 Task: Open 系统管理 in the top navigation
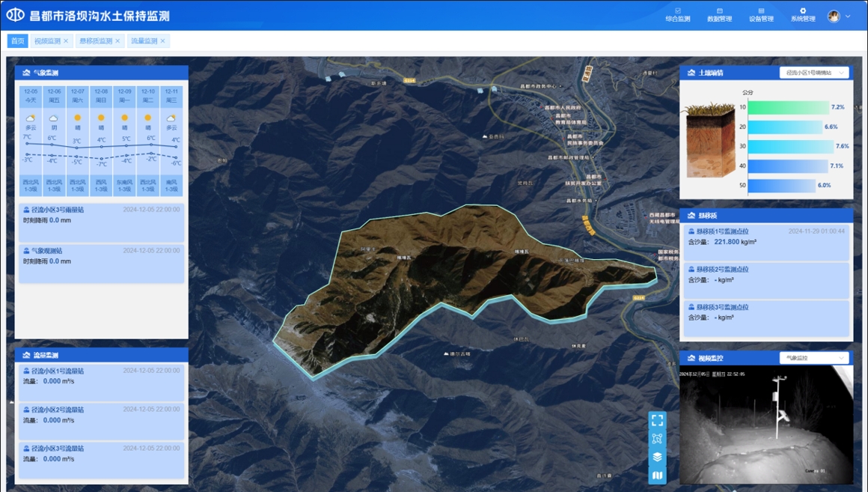point(803,15)
